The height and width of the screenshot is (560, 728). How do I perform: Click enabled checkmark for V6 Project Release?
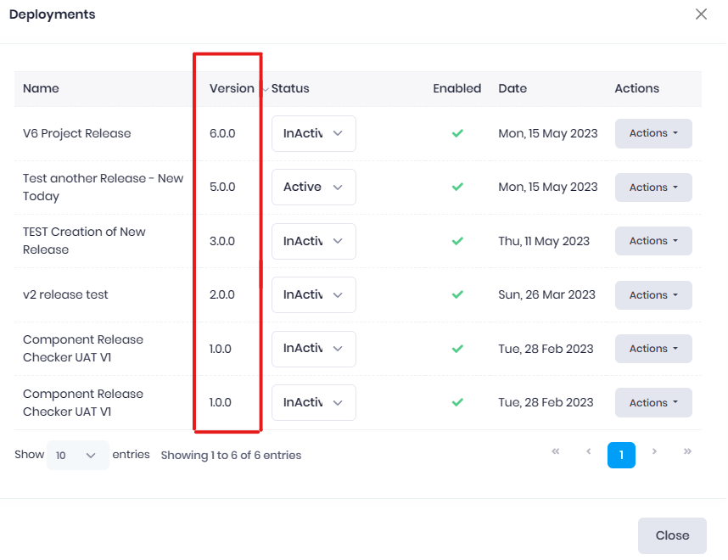(457, 133)
